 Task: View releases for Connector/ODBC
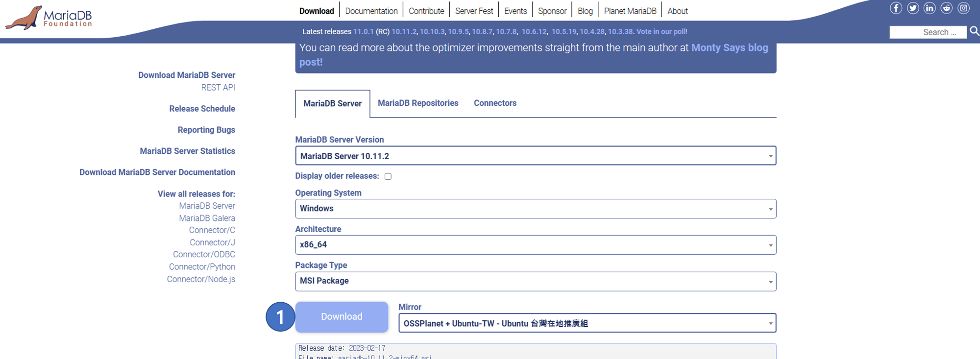[x=204, y=255]
